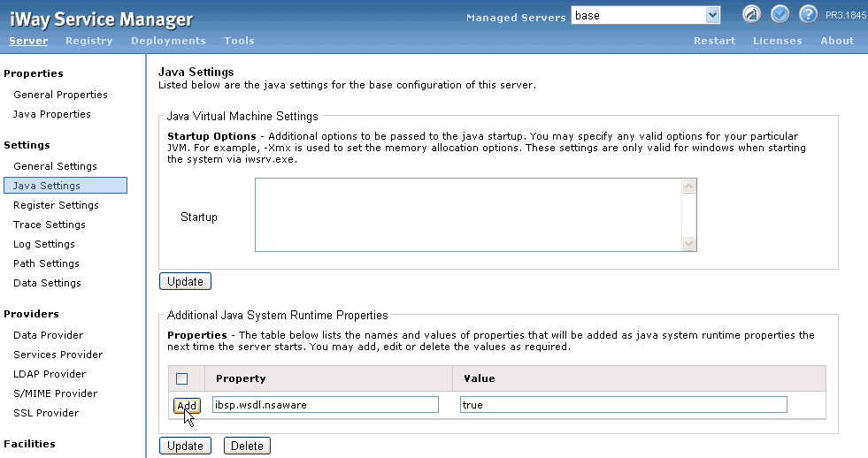This screenshot has height=458, width=868.
Task: Click the Java Settings page heading
Action: 196,72
